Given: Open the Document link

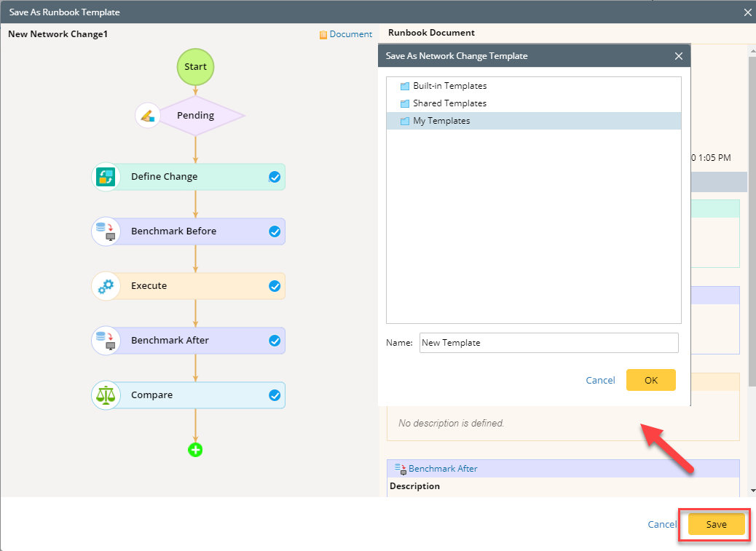Looking at the screenshot, I should coord(350,34).
